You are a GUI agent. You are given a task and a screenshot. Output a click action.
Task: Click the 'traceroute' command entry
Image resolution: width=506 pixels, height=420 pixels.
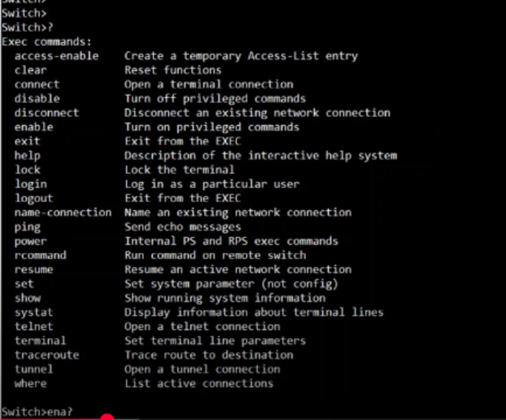pos(47,355)
